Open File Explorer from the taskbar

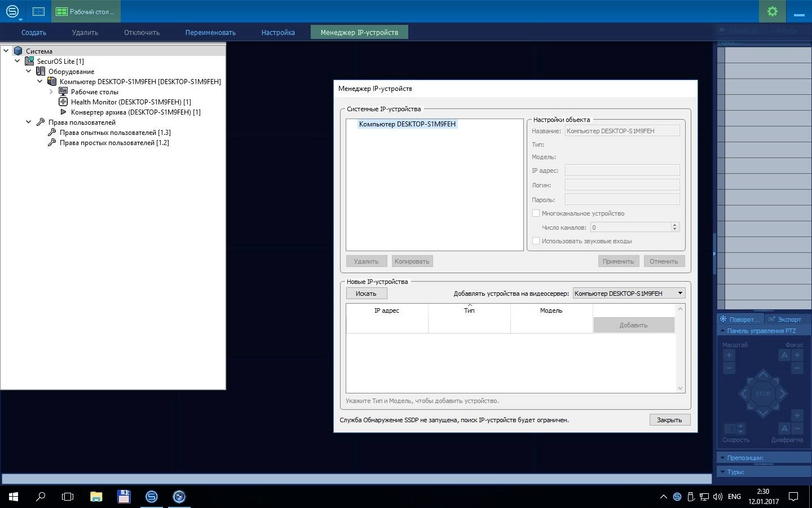click(x=96, y=496)
